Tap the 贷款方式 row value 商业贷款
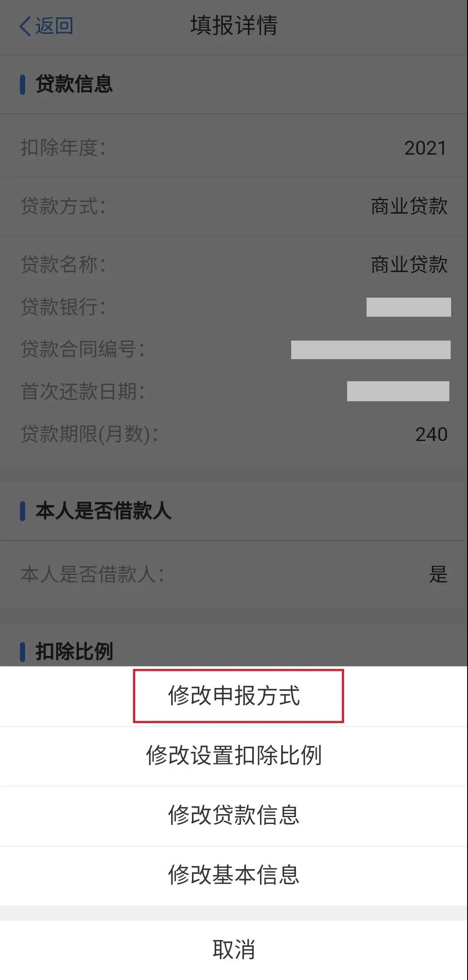Image resolution: width=468 pixels, height=980 pixels. click(409, 206)
